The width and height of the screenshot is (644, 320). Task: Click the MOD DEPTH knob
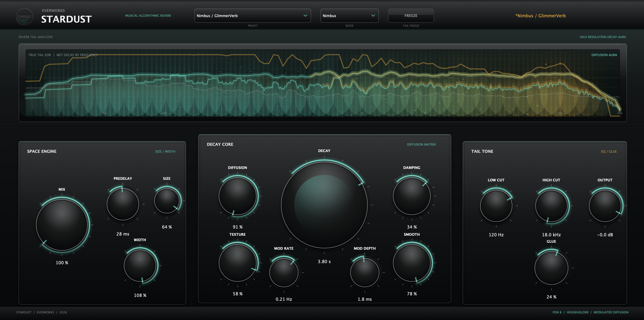click(365, 273)
